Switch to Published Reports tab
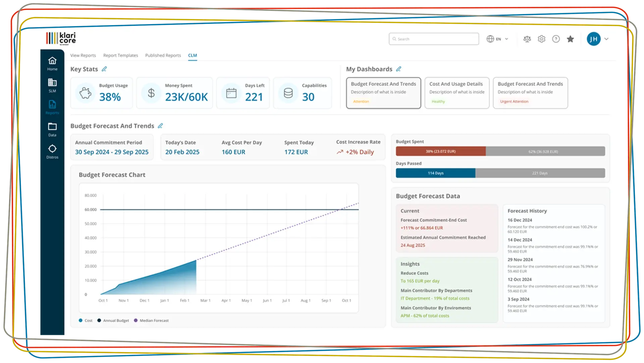The width and height of the screenshot is (644, 363). click(x=163, y=55)
